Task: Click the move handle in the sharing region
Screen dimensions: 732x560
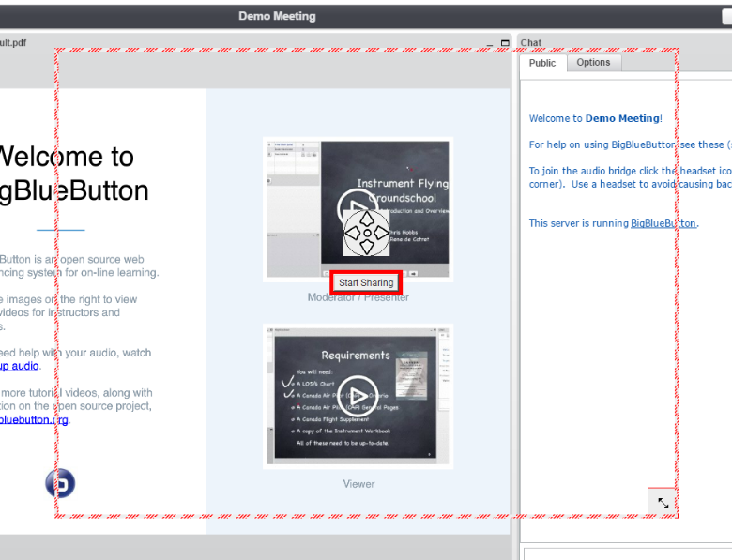Action: click(x=366, y=233)
